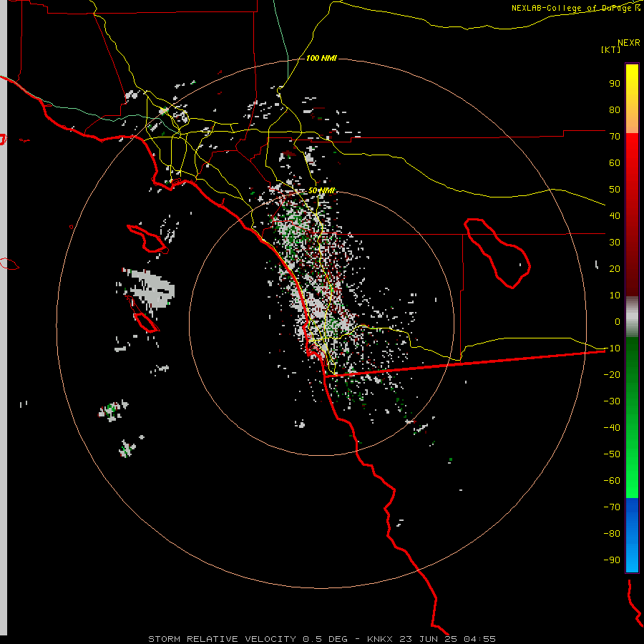644x644 pixels.
Task: Click the 80 value on the velocity scale
Action: [615, 110]
